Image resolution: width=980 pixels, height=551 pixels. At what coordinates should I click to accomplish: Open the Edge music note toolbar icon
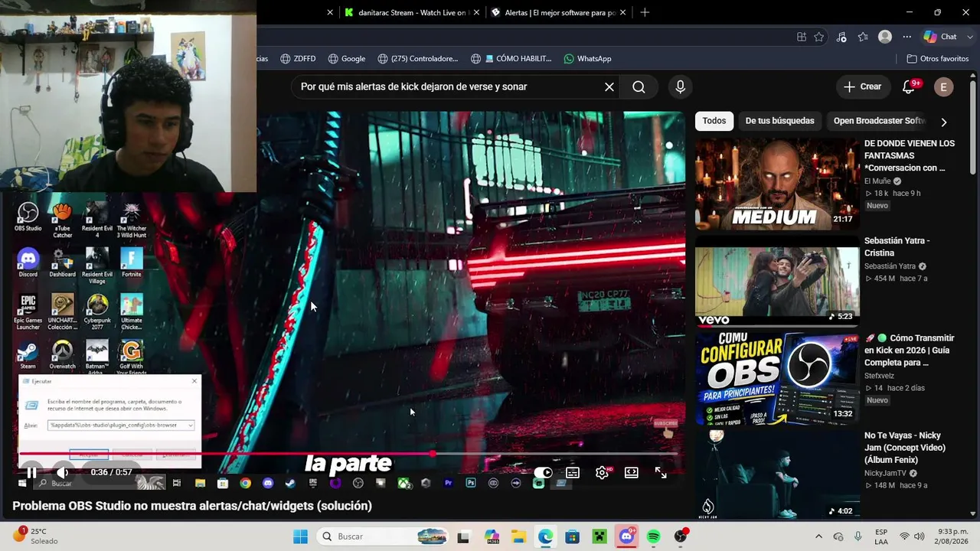click(841, 37)
